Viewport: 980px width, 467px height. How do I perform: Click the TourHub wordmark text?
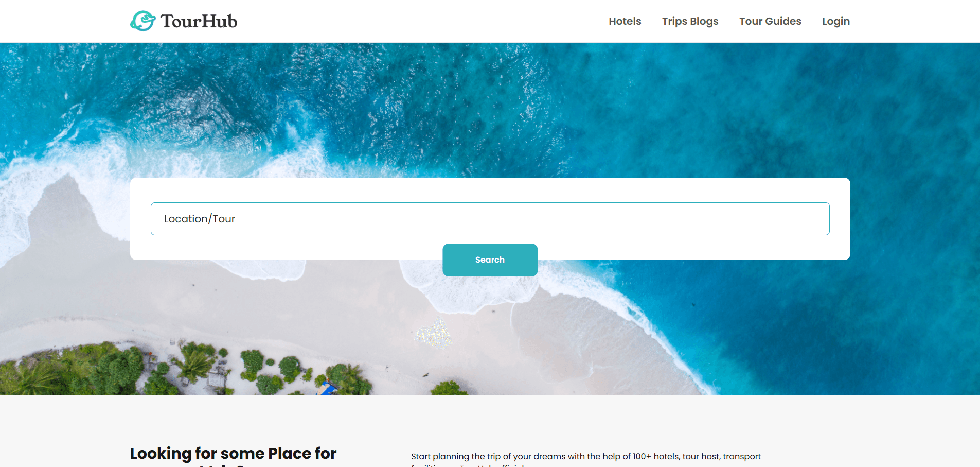point(199,21)
